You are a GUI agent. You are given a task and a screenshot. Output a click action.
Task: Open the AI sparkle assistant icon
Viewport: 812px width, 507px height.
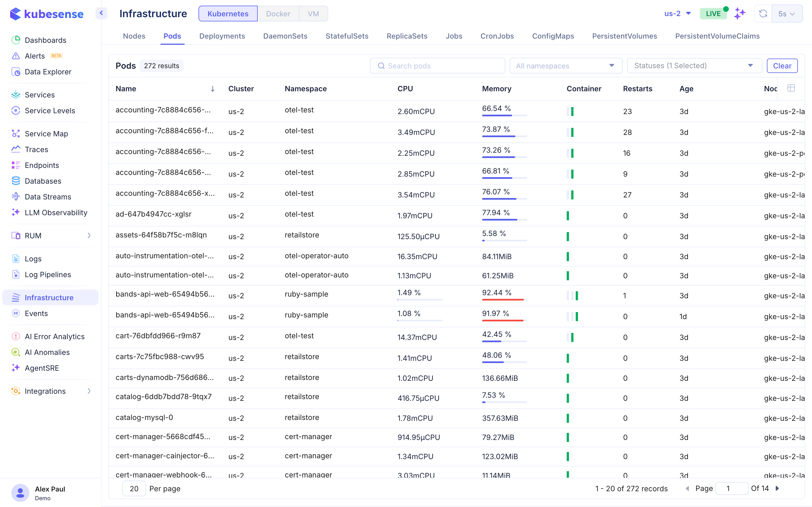click(740, 14)
